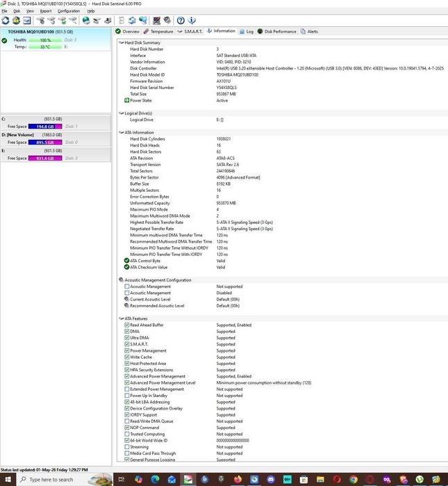This screenshot has width=448, height=486.
Task: Click the green check icon beside ATA Control Byte
Action: (126, 260)
